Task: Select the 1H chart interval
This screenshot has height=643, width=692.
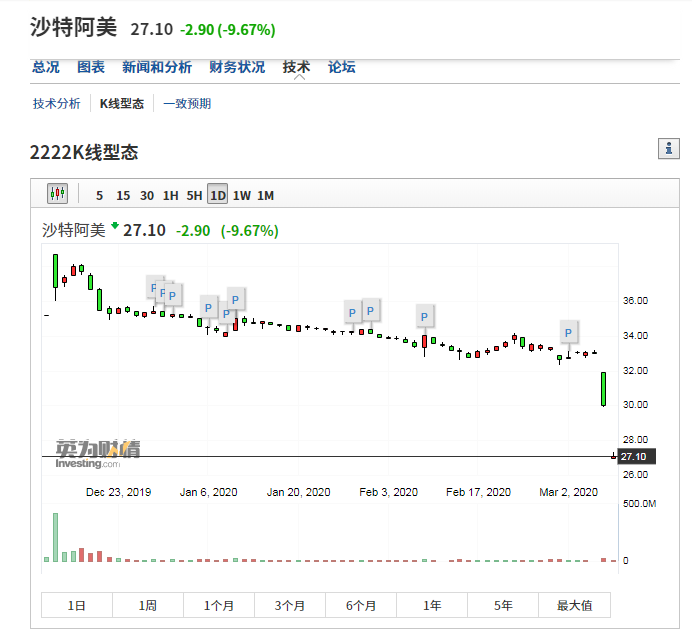Action: click(x=171, y=195)
